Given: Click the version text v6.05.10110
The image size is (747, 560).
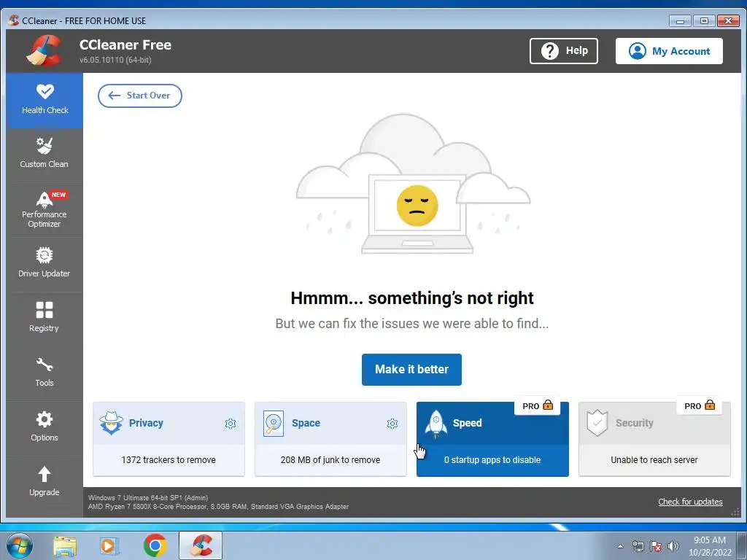Looking at the screenshot, I should [115, 60].
